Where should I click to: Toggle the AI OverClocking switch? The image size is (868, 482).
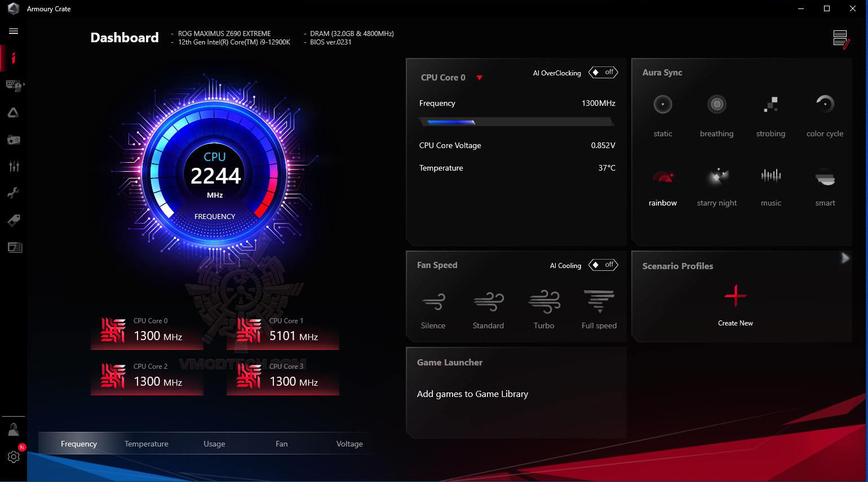[x=603, y=72]
